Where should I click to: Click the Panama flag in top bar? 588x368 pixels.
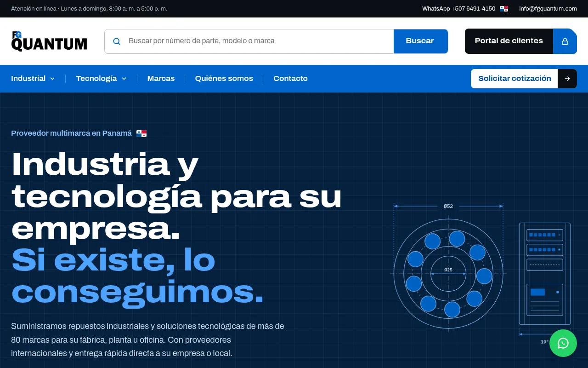[504, 9]
